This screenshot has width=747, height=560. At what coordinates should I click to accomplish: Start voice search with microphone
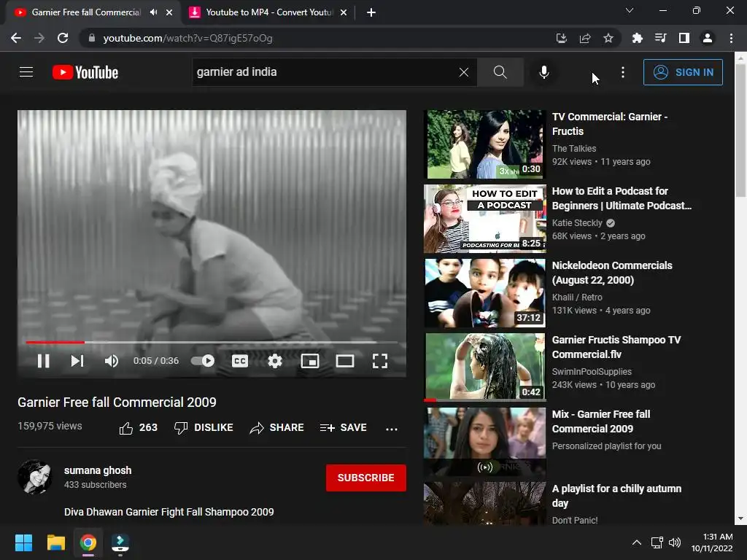543,72
